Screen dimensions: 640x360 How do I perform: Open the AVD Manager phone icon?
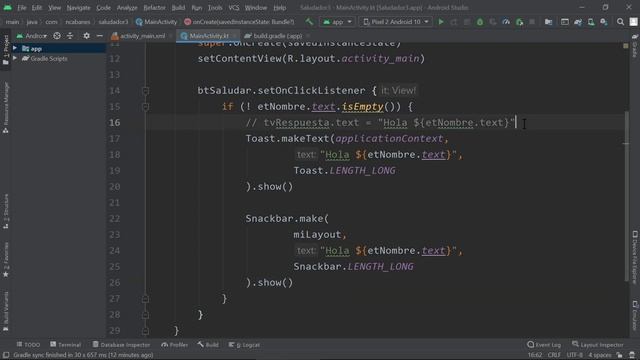click(x=591, y=22)
